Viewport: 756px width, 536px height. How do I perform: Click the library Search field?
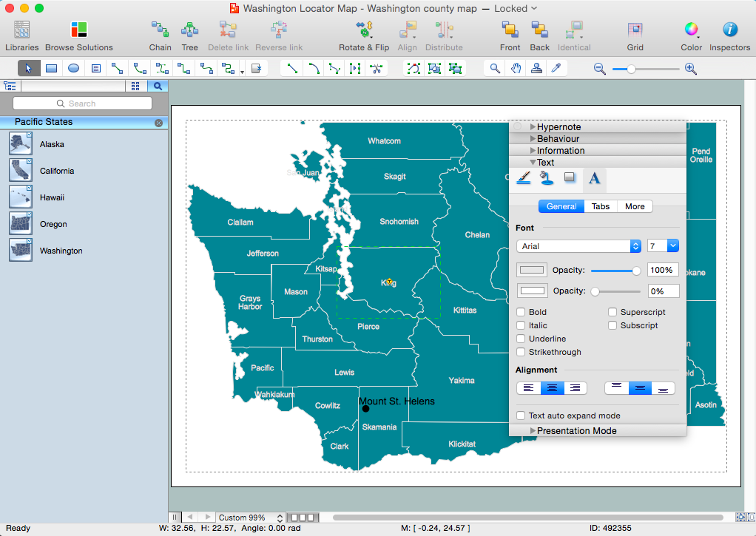pos(82,104)
